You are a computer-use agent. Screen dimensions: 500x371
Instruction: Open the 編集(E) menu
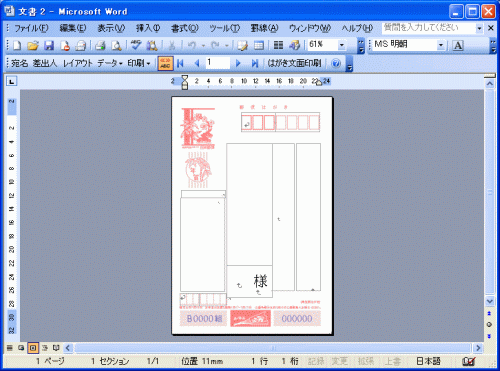coord(73,28)
